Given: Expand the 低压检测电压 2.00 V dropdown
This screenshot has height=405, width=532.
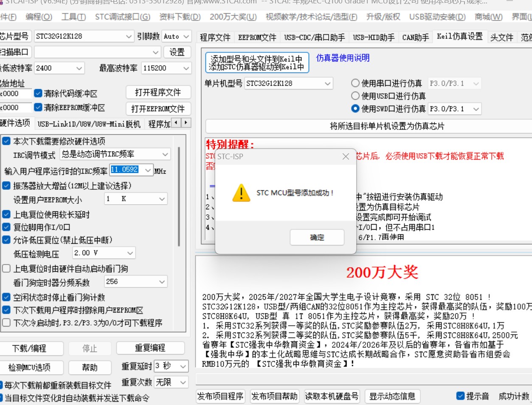Looking at the screenshot, I should 130,253.
